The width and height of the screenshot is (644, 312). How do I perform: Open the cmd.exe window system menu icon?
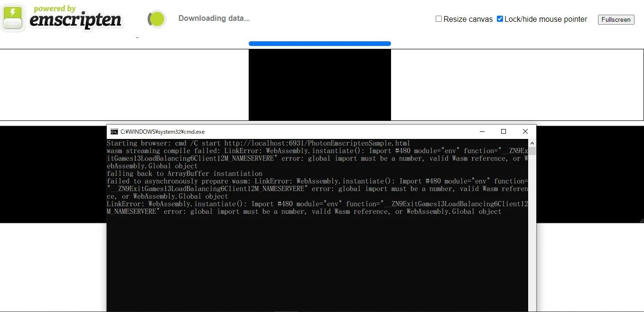coord(114,131)
